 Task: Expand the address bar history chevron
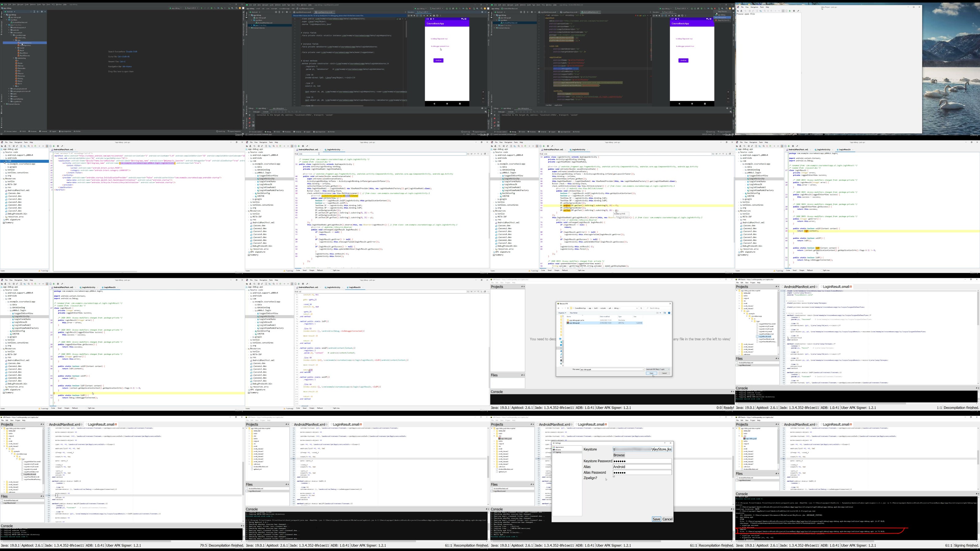(x=637, y=308)
